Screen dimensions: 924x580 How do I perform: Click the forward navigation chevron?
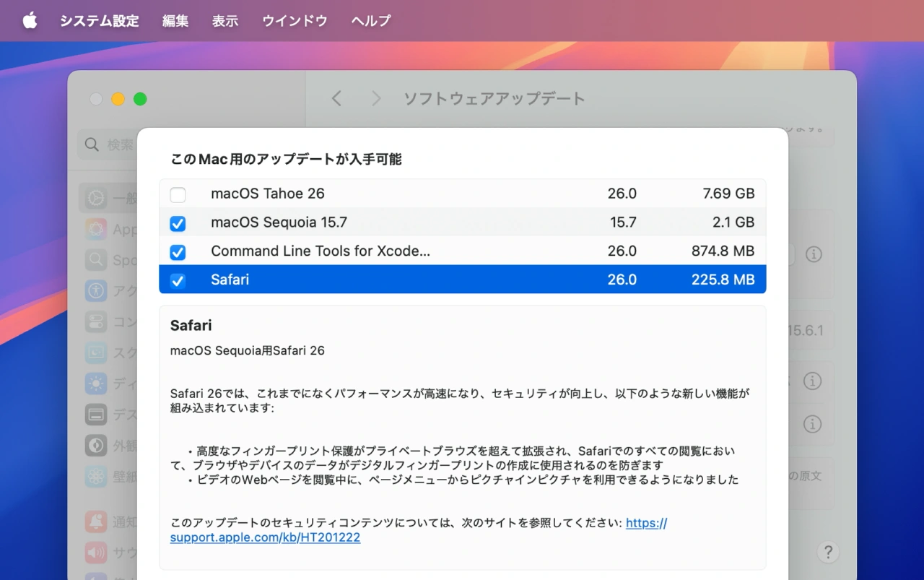(x=376, y=98)
